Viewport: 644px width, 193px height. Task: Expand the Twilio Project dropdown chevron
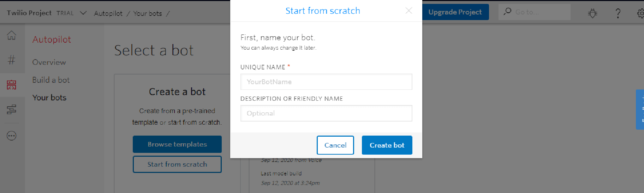83,13
